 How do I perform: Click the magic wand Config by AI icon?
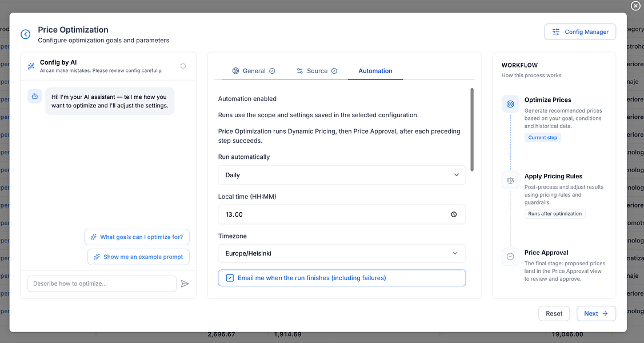coord(31,66)
